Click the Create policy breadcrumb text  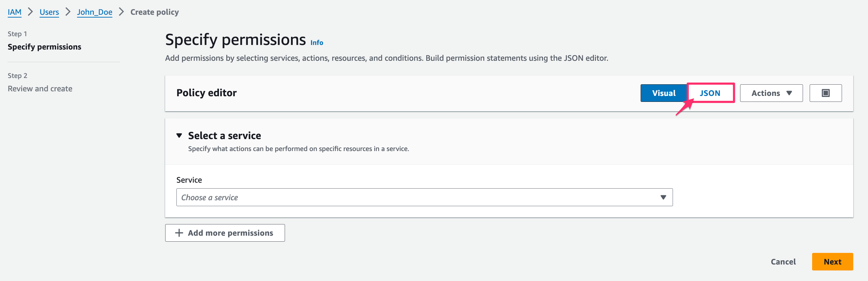[x=154, y=12]
